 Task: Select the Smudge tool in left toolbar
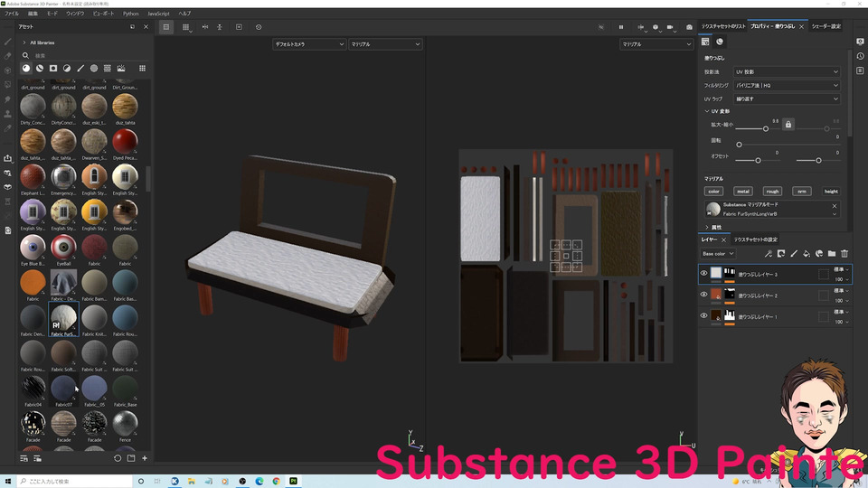pyautogui.click(x=8, y=99)
